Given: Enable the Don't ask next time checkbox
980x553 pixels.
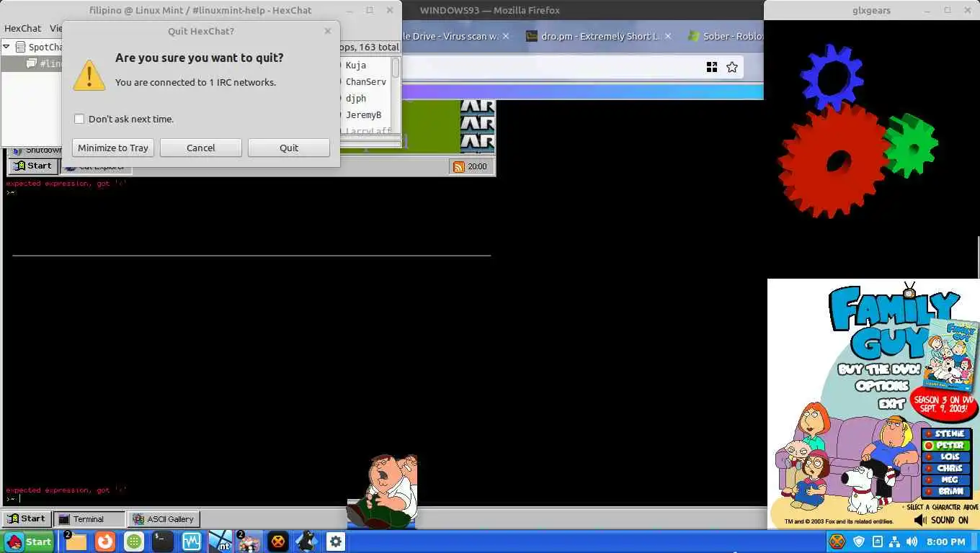Looking at the screenshot, I should (x=79, y=119).
